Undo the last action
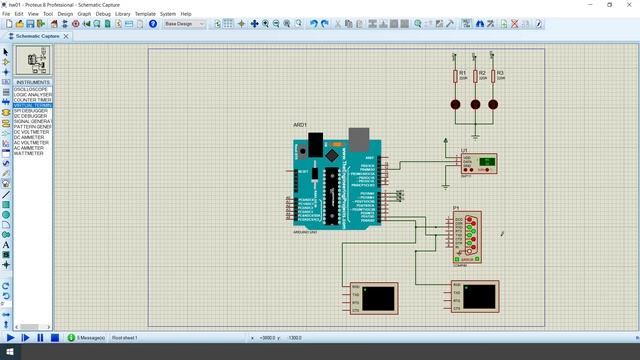 pyautogui.click(x=313, y=24)
